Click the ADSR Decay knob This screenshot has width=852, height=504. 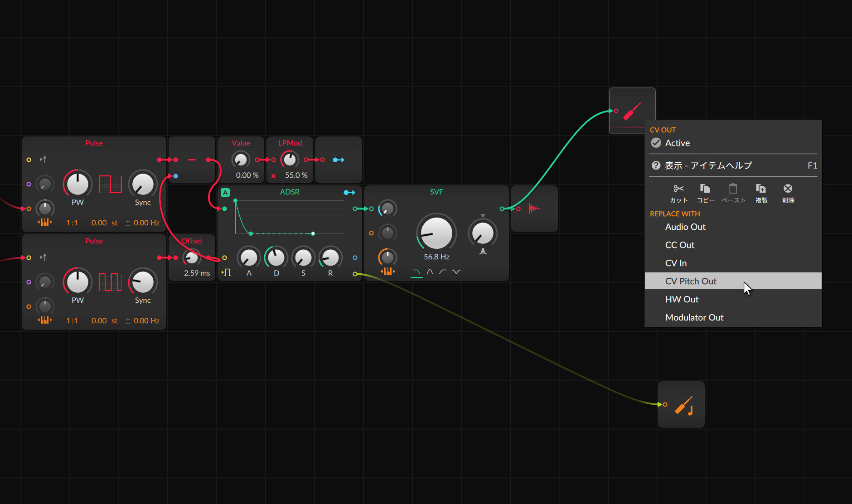pos(276,257)
